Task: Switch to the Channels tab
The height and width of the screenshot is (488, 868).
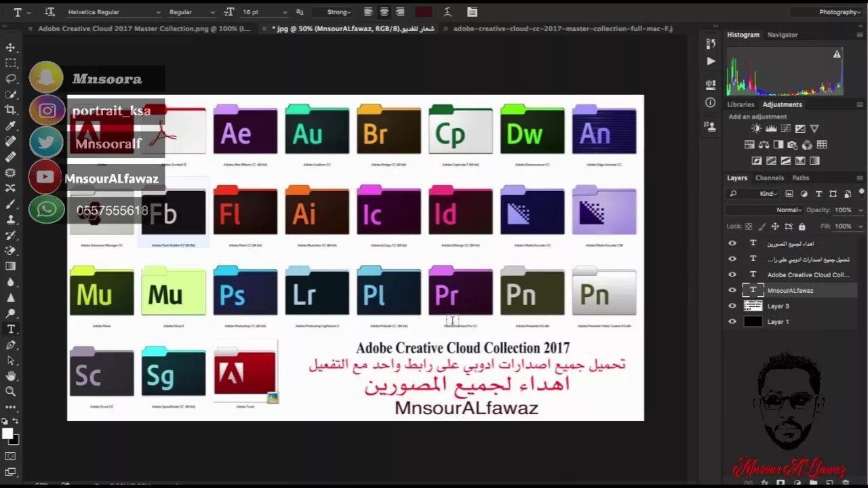Action: pyautogui.click(x=770, y=178)
